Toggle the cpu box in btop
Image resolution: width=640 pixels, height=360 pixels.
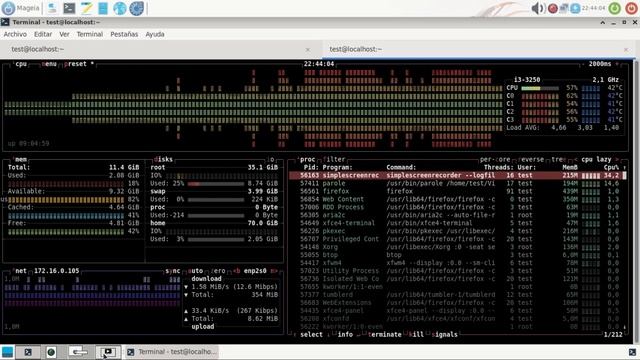pos(20,64)
